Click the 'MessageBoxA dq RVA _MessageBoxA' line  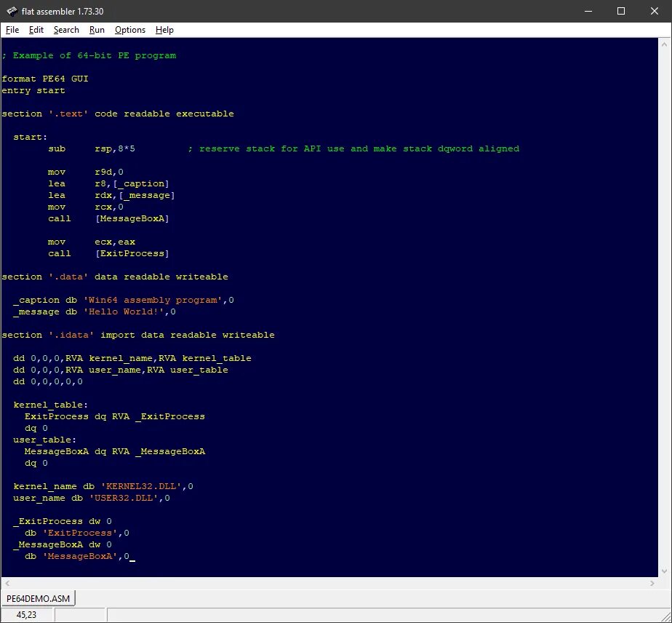tap(115, 451)
